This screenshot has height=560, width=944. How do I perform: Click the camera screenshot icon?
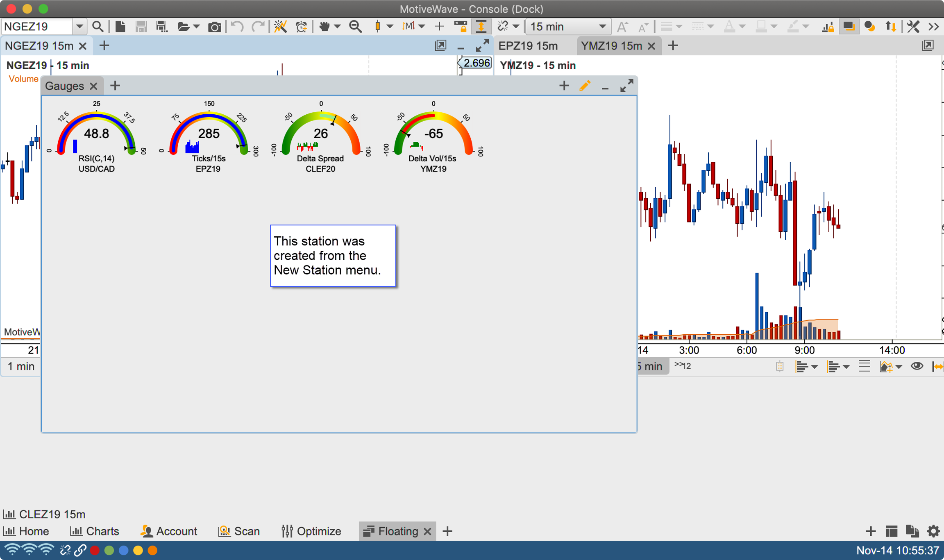pos(214,27)
